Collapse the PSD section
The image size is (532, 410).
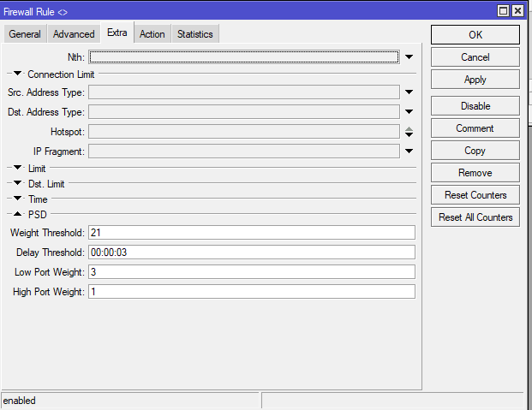(x=18, y=215)
